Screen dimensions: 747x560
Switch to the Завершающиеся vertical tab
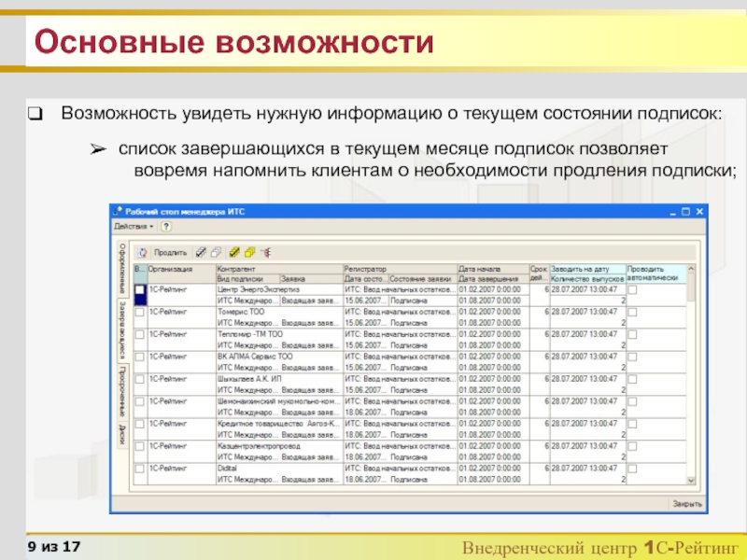pyautogui.click(x=122, y=330)
